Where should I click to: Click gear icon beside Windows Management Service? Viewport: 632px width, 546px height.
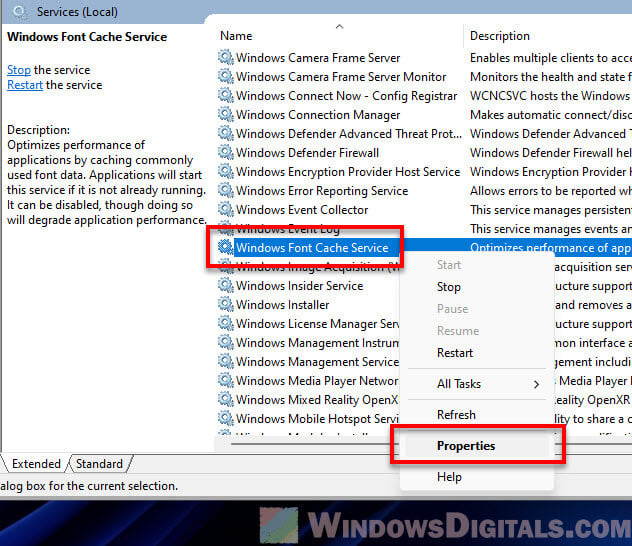(226, 361)
